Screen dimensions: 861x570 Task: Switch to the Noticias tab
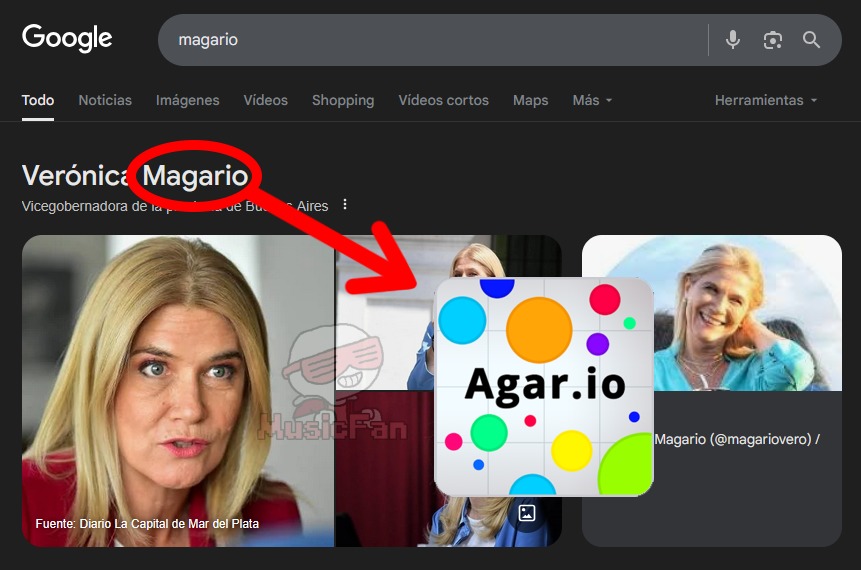pos(105,100)
